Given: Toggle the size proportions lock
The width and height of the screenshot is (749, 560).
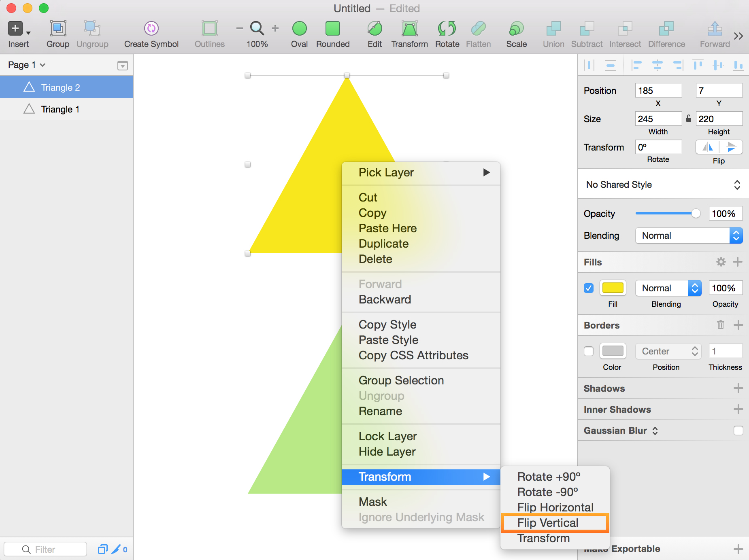Looking at the screenshot, I should point(689,119).
